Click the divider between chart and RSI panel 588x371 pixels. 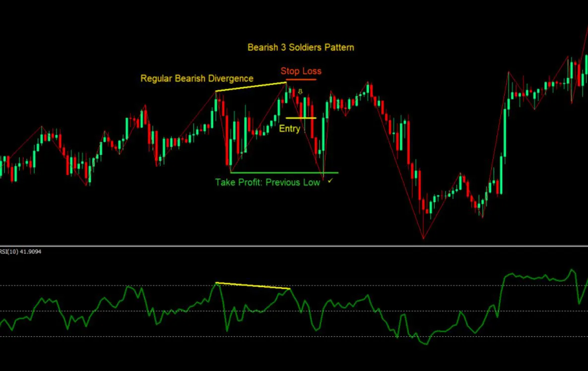294,246
